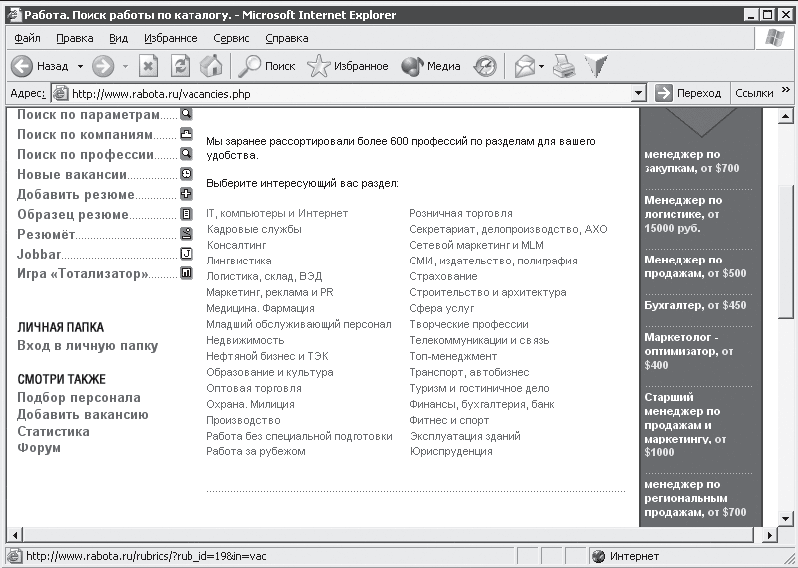
Task: Open 'IT, компьютеры и Интернет' section link
Action: [277, 213]
